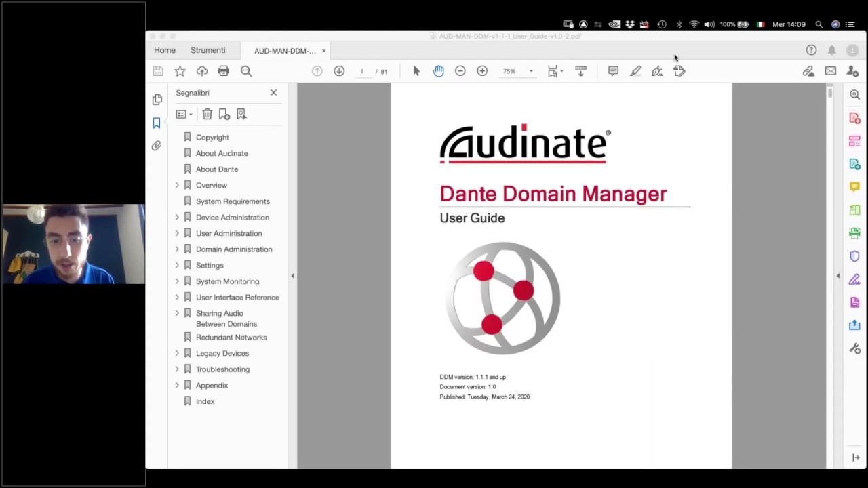This screenshot has height=488, width=868.
Task: Show the attachments paperclip panel
Action: click(x=157, y=146)
